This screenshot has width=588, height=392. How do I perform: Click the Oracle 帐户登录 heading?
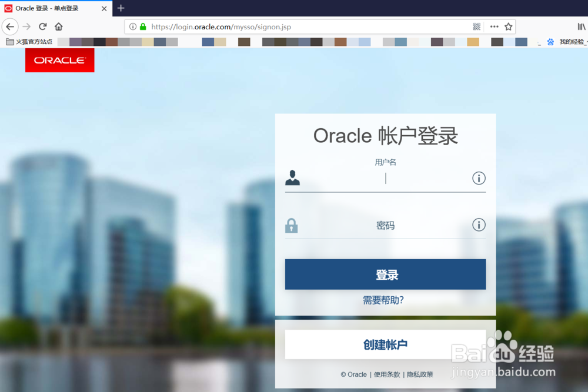click(386, 136)
